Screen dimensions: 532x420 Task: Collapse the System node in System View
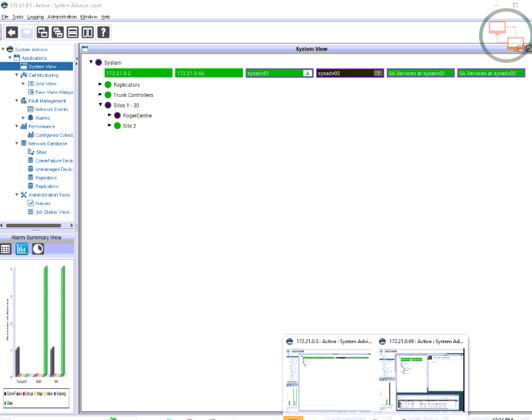click(x=91, y=62)
